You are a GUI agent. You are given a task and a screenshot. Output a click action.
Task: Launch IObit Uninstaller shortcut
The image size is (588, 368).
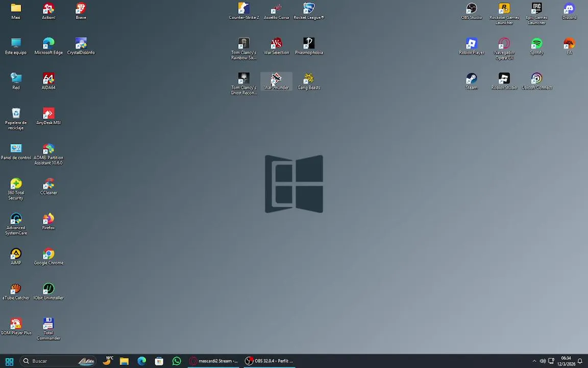(48, 291)
